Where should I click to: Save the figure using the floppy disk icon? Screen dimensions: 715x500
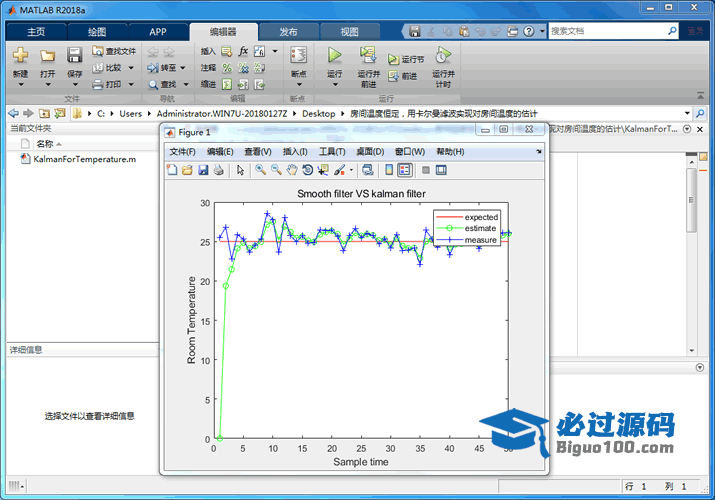click(x=204, y=170)
